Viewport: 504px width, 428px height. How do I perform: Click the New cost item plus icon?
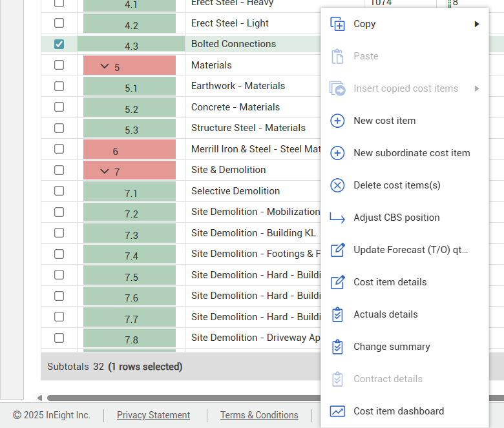click(x=337, y=121)
